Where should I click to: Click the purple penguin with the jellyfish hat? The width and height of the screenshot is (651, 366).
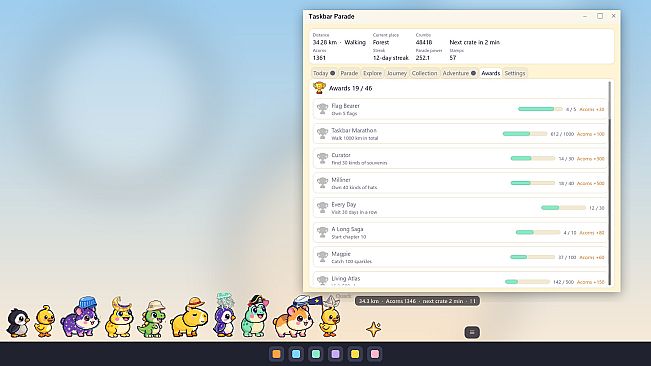(224, 315)
